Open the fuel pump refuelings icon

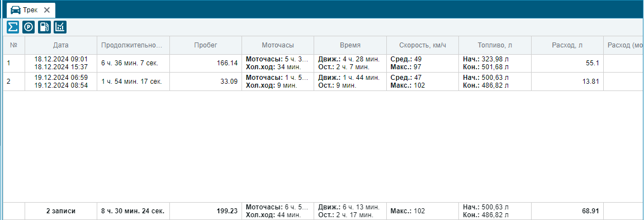coord(44,27)
